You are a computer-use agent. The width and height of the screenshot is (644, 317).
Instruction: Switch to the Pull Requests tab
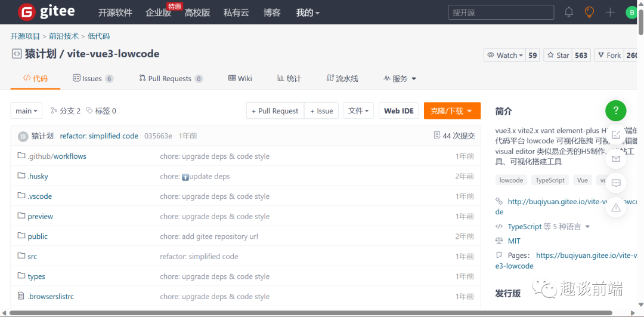[171, 79]
